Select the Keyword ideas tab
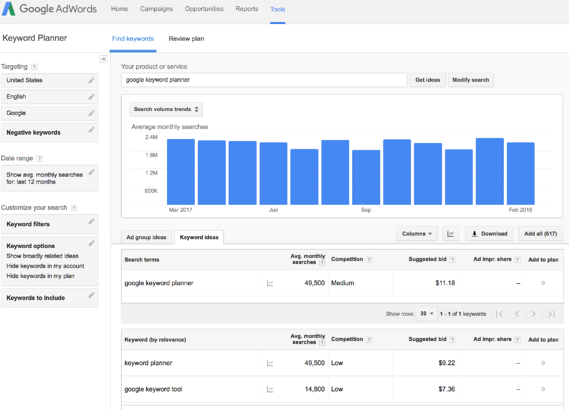This screenshot has width=569, height=410. click(x=199, y=237)
